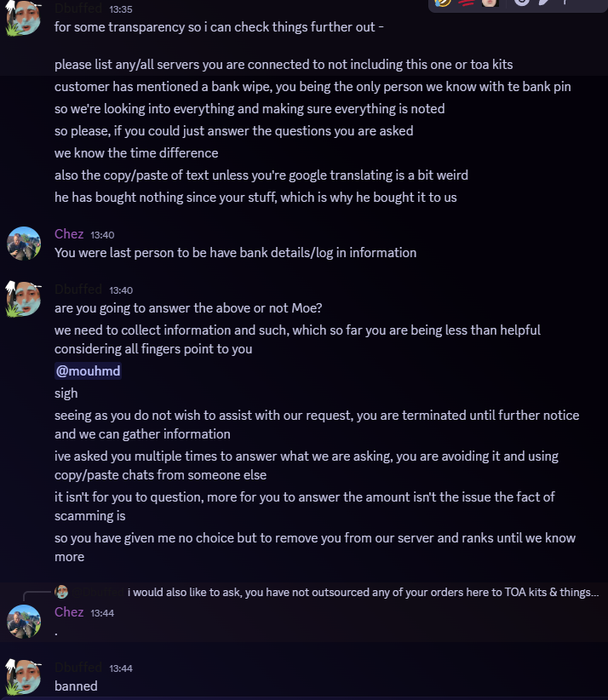Viewport: 608px width, 700px height.
Task: Open Chez's avatar at the 13:44 message
Action: [24, 622]
